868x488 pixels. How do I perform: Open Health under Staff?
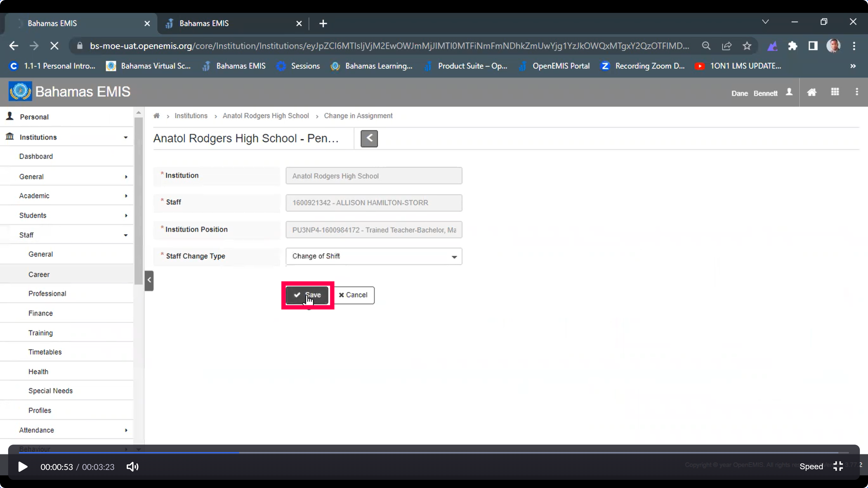click(x=67, y=371)
